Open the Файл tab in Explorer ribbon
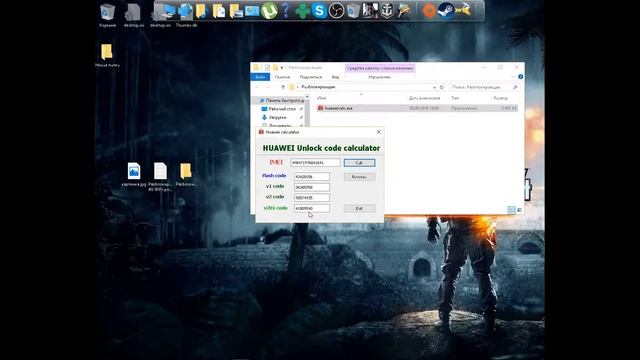This screenshot has width=640, height=360. point(260,77)
